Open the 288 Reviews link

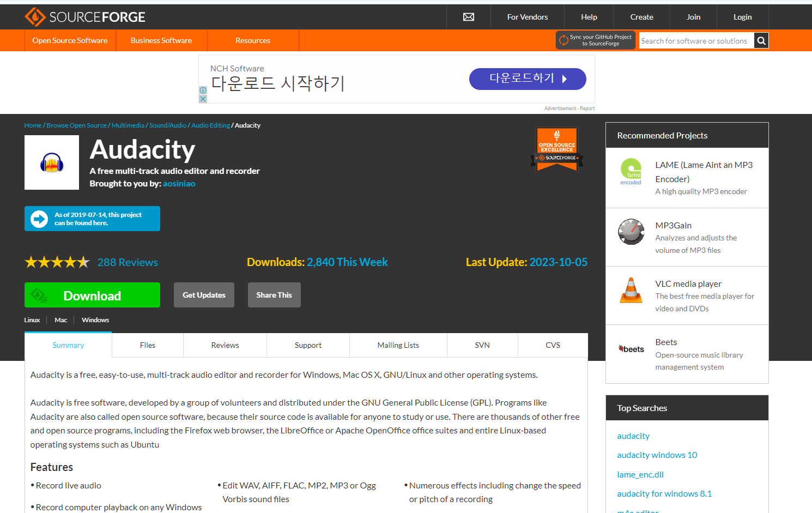pos(127,262)
